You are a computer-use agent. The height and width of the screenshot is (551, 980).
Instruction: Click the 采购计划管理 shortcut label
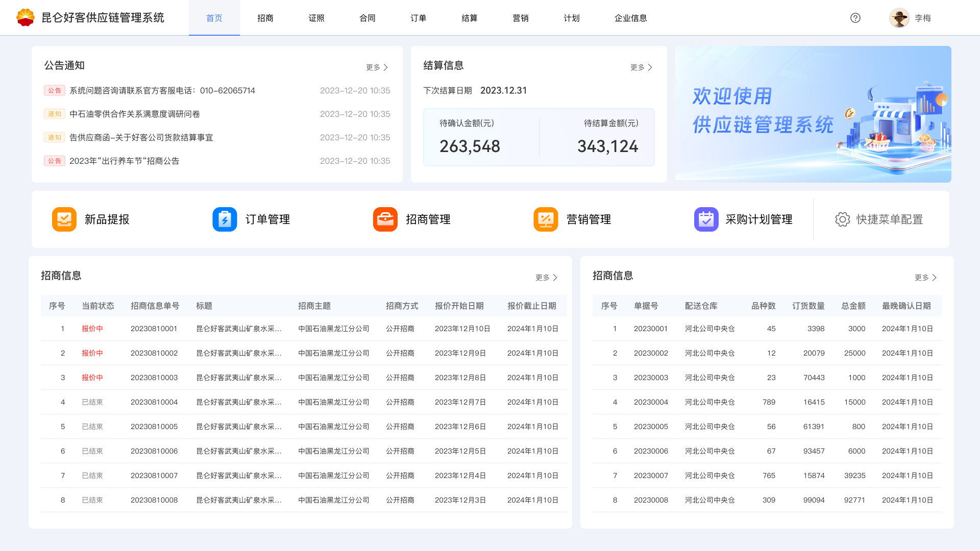pyautogui.click(x=759, y=219)
